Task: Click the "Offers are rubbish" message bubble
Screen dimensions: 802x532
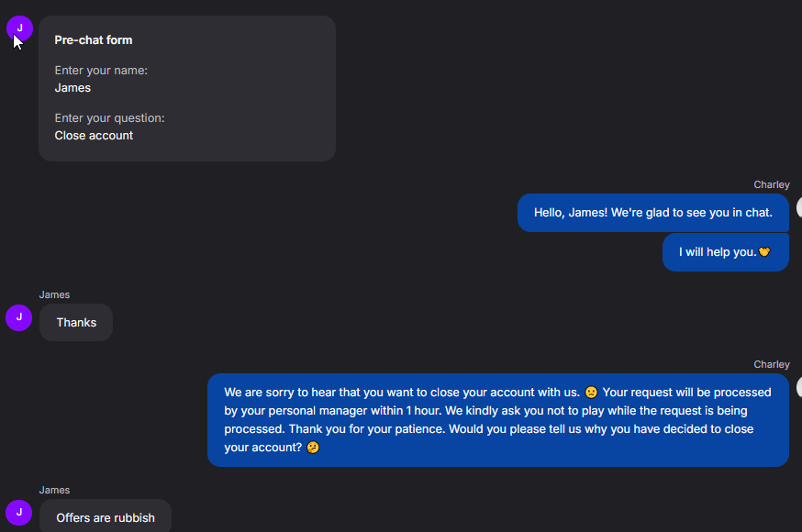Action: tap(106, 517)
